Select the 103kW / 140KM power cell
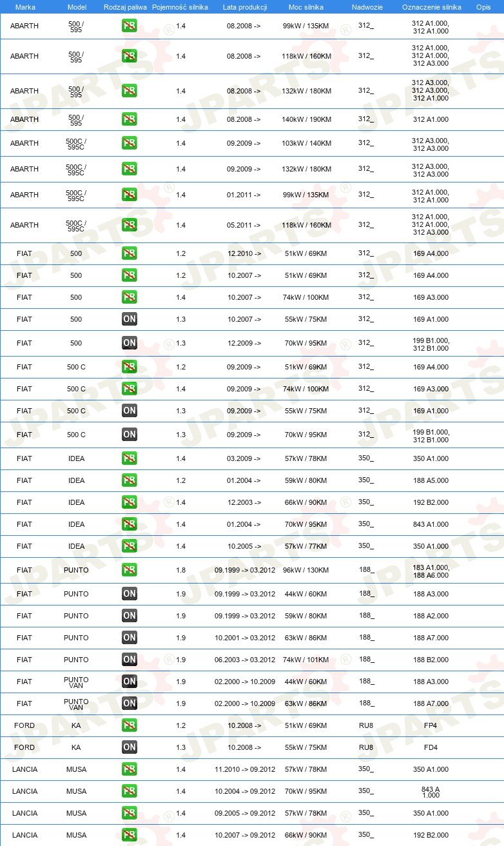 [307, 143]
